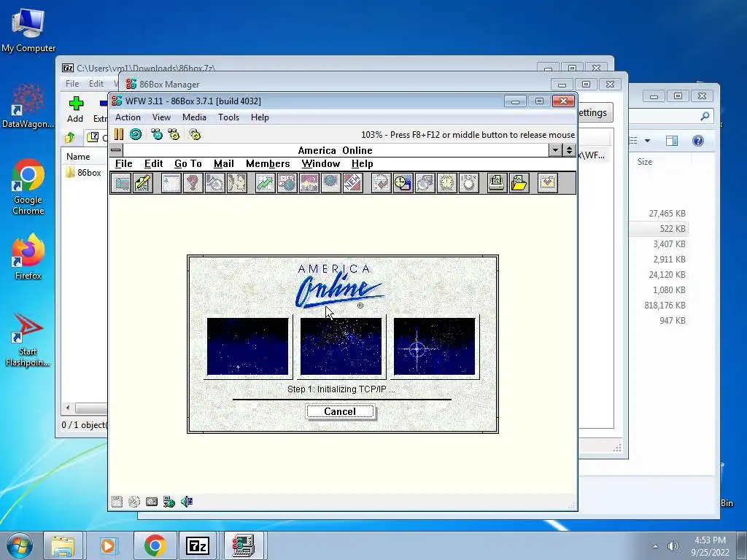Expand the view options dropdown in Explorer window
This screenshot has height=560, width=747.
pos(647,141)
